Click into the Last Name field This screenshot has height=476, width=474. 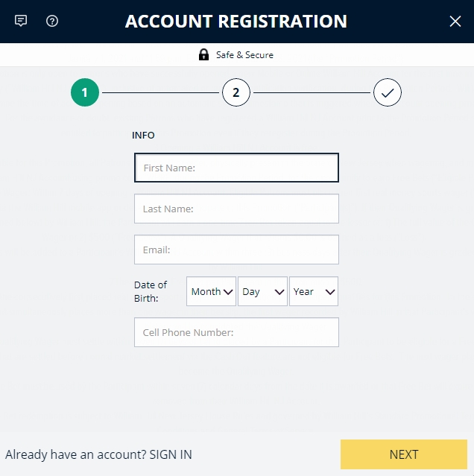[236, 209]
